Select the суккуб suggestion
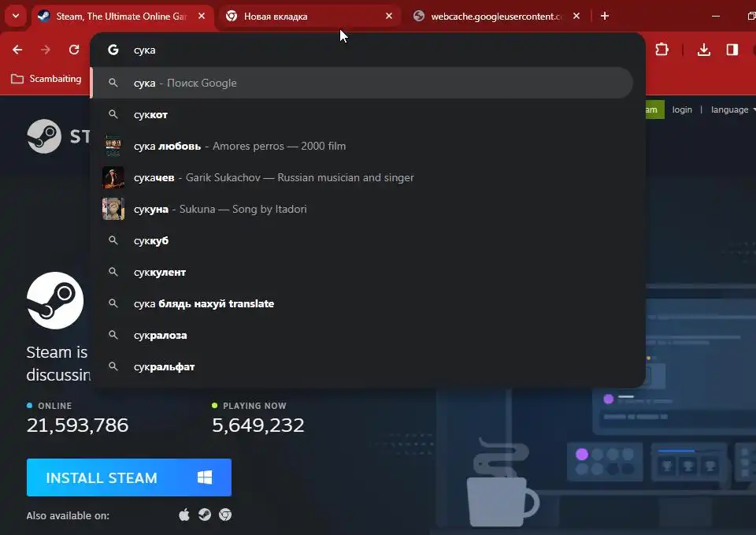This screenshot has height=535, width=756. (361, 241)
